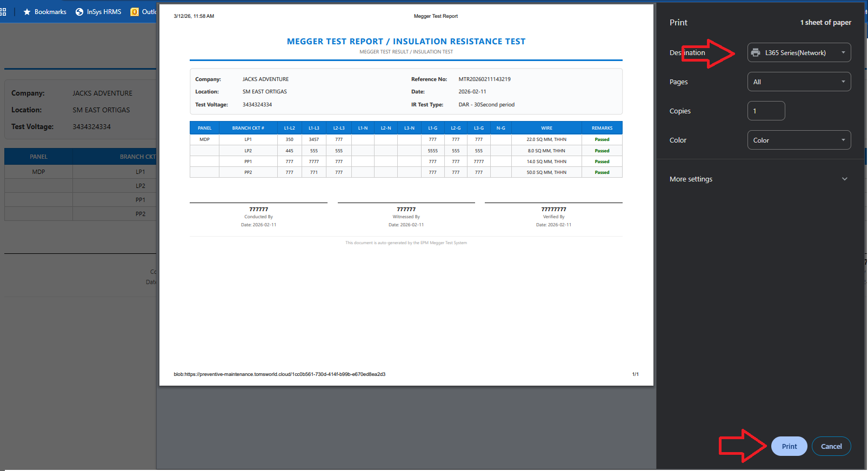Click the Pages dropdown arrow

click(x=843, y=82)
